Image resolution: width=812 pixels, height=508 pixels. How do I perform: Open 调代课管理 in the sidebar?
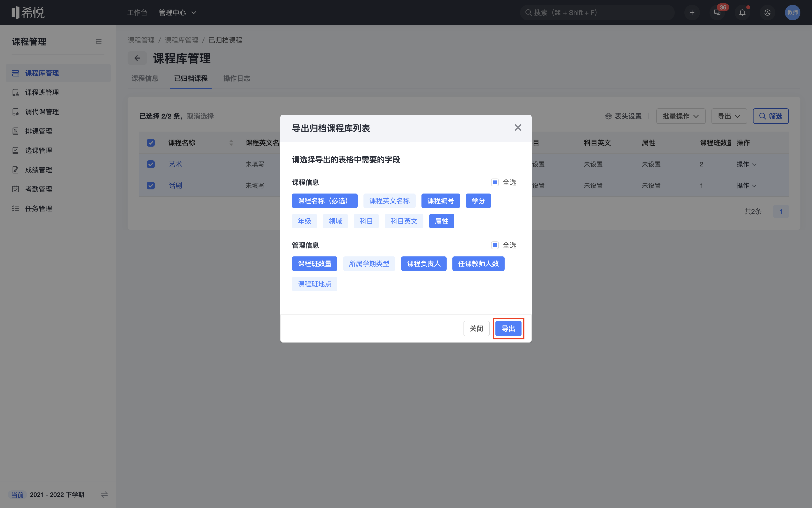tap(58, 112)
